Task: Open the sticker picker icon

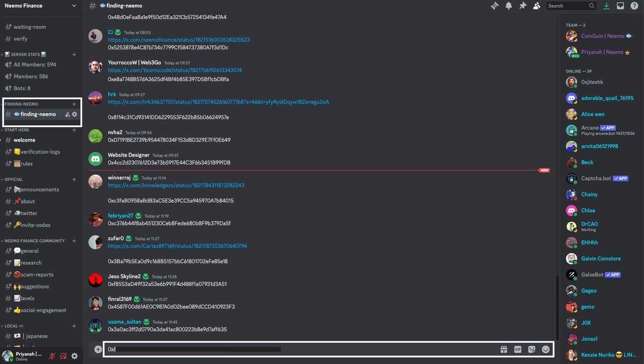Action: click(532, 349)
